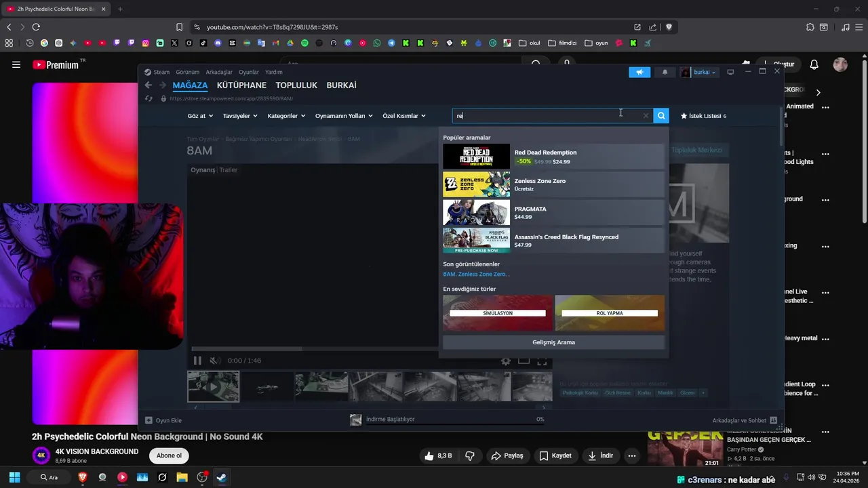The width and height of the screenshot is (868, 488).
Task: Choose the SİMÜLASYON genre tile
Action: click(498, 312)
